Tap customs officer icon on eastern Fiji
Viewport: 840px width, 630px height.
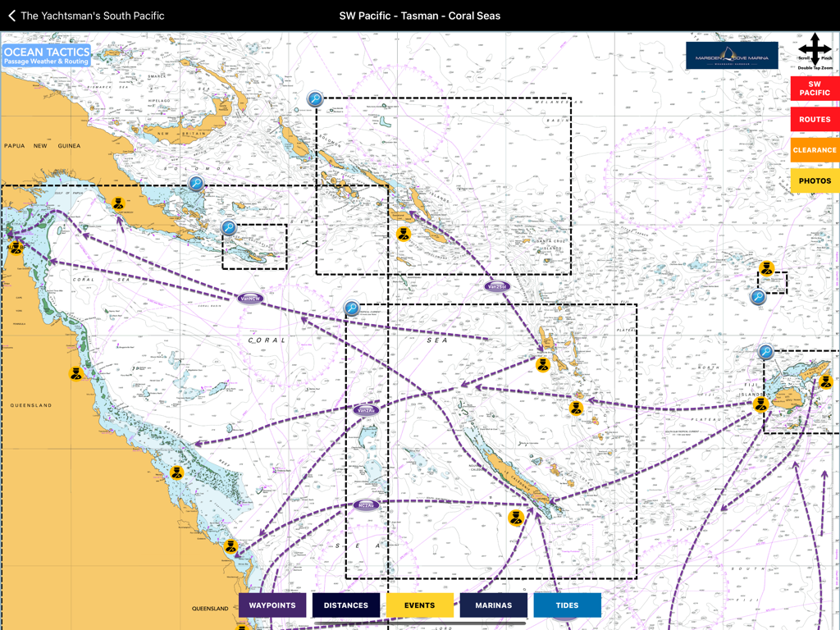point(825,382)
